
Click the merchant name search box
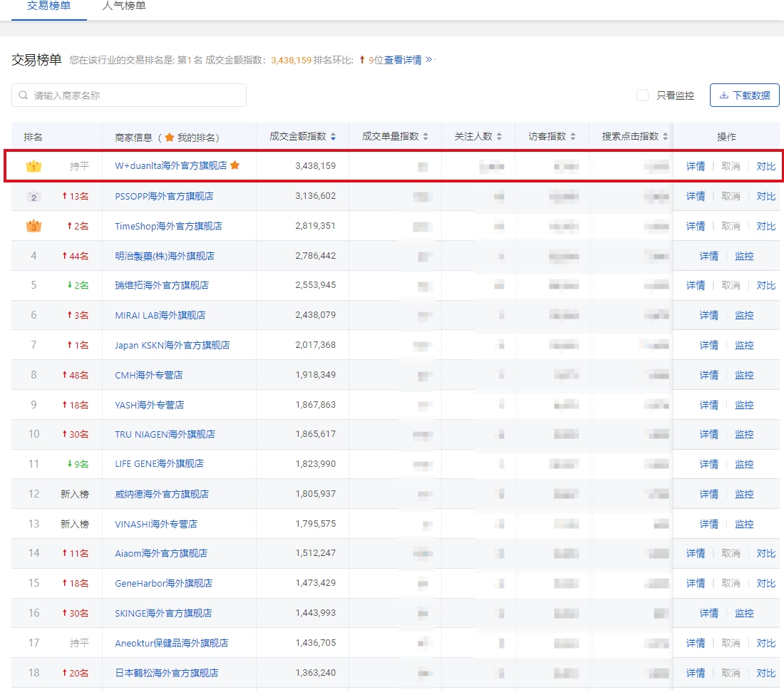129,95
